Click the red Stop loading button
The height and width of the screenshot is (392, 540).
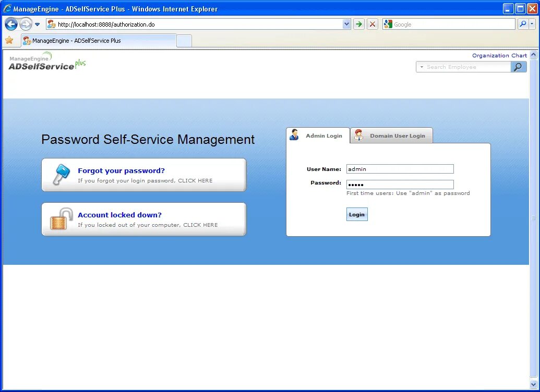[x=373, y=24]
